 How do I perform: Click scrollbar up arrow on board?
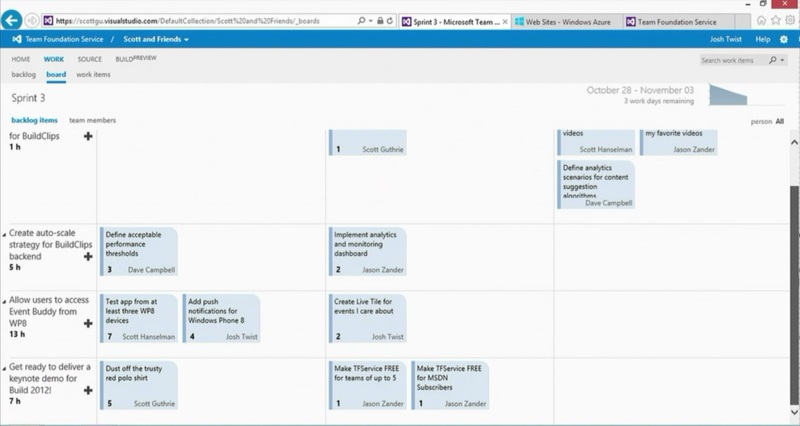click(794, 142)
